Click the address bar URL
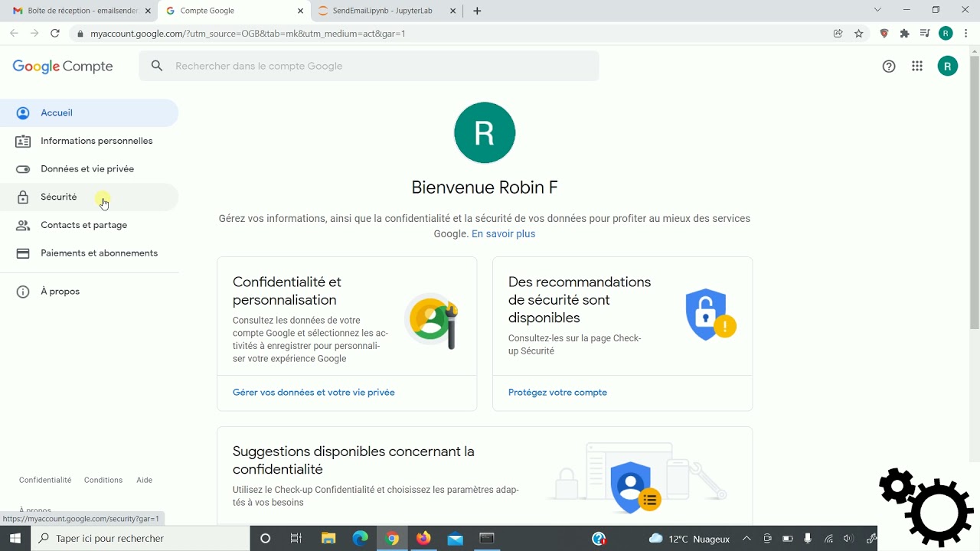980x551 pixels. 248,34
